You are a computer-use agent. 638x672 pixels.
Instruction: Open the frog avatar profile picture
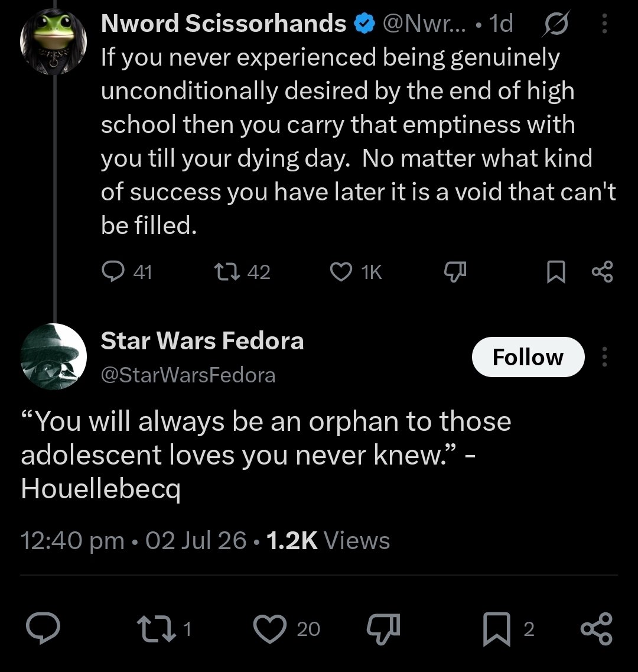54,41
